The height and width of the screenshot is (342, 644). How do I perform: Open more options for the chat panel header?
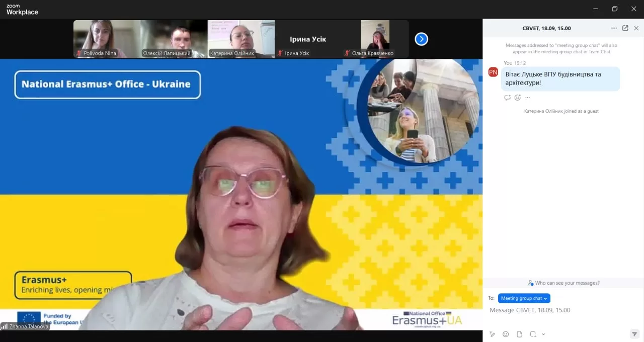tap(614, 28)
